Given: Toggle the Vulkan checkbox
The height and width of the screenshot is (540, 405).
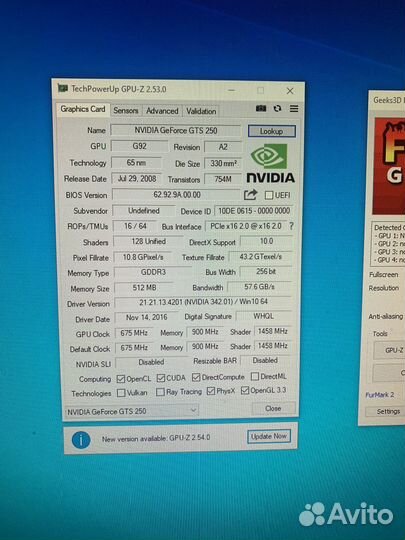Looking at the screenshot, I should (121, 393).
